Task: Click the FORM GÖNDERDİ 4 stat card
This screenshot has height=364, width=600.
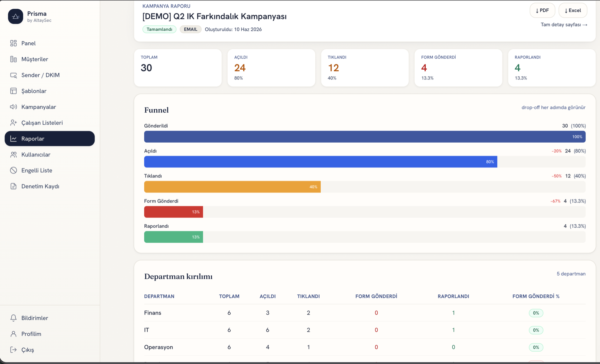Action: 458,68
